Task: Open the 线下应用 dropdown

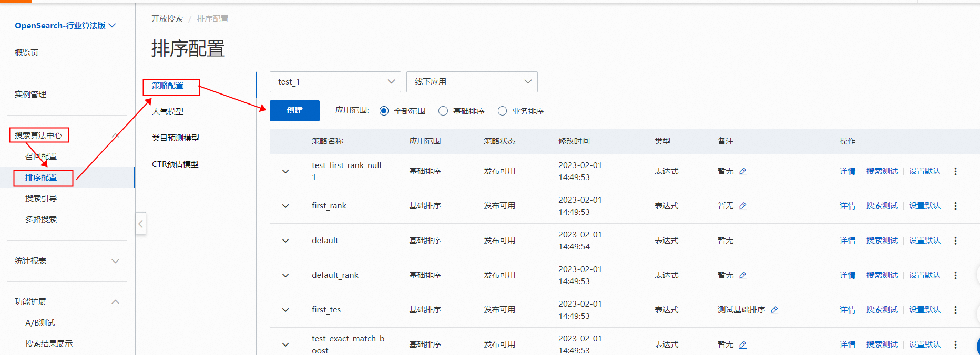Action: [472, 82]
